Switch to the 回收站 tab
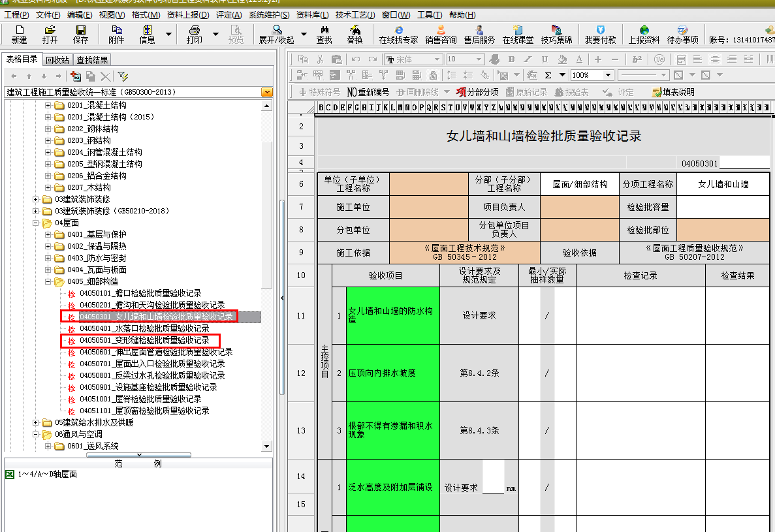 57,60
